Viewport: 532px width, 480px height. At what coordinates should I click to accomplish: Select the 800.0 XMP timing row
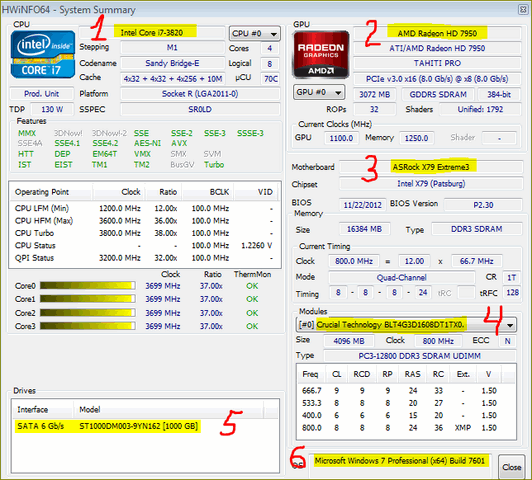pos(406,428)
